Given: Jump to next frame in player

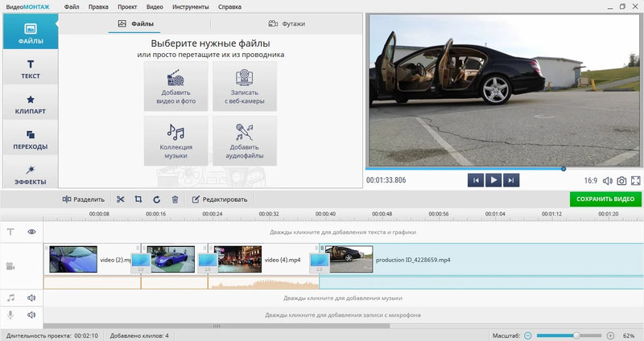Looking at the screenshot, I should [x=511, y=180].
